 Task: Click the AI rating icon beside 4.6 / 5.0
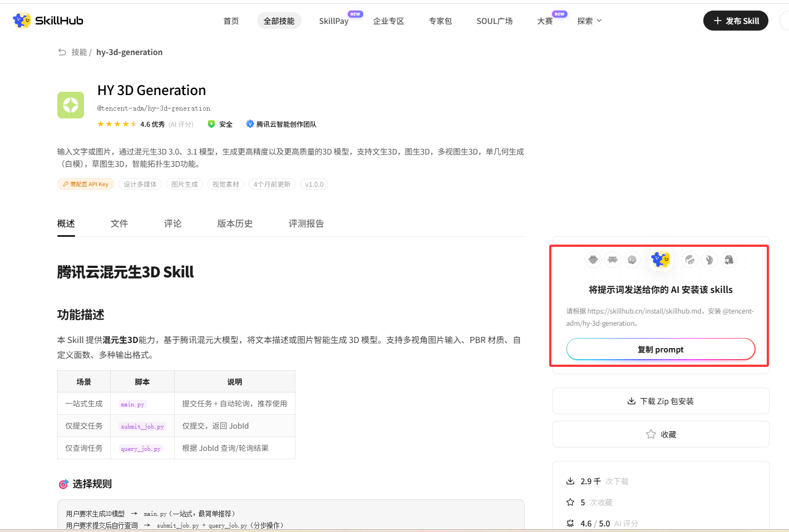pyautogui.click(x=570, y=523)
